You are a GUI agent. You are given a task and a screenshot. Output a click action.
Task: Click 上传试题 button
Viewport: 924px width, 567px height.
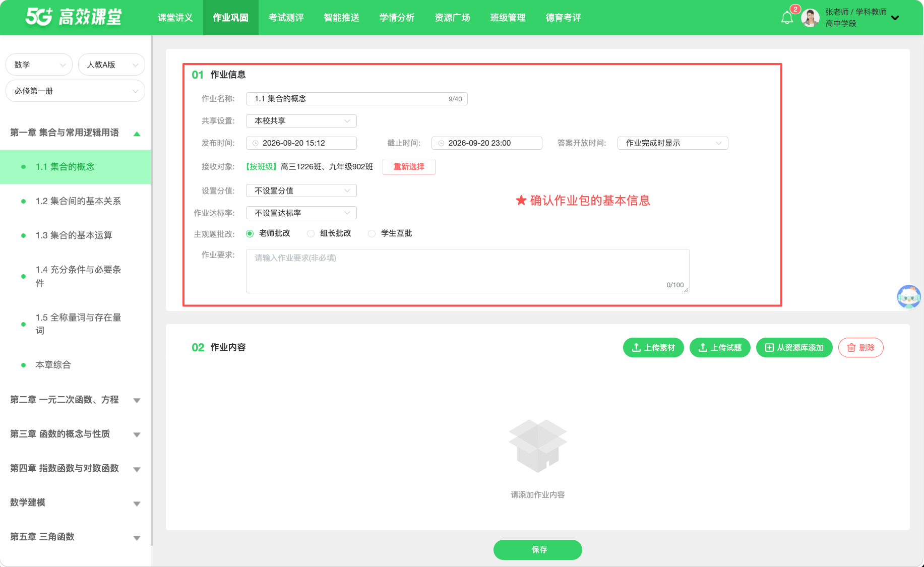[720, 348]
